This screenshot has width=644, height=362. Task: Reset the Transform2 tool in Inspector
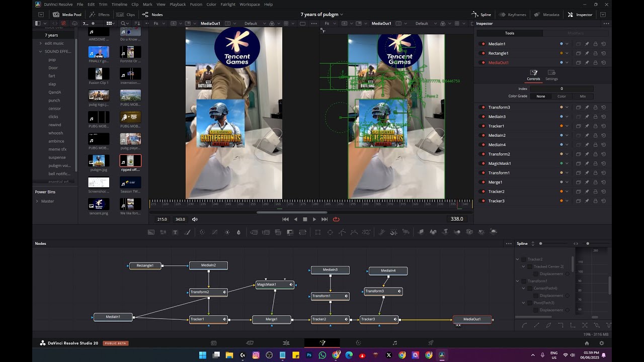(x=603, y=154)
